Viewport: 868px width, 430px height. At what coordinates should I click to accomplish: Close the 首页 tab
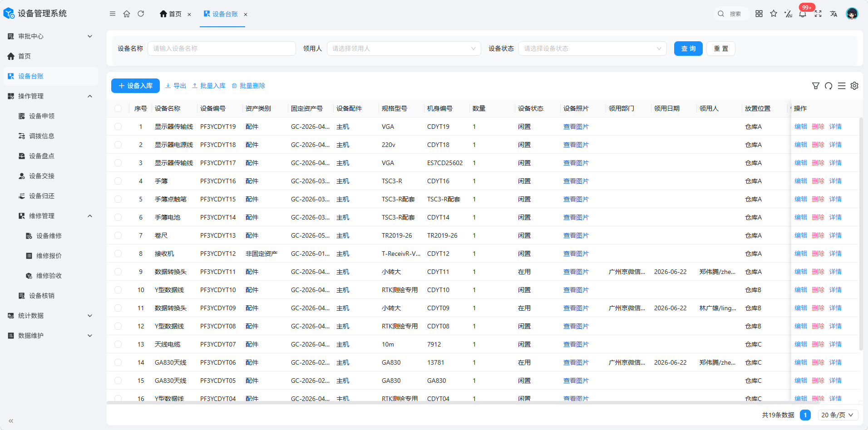(x=189, y=15)
